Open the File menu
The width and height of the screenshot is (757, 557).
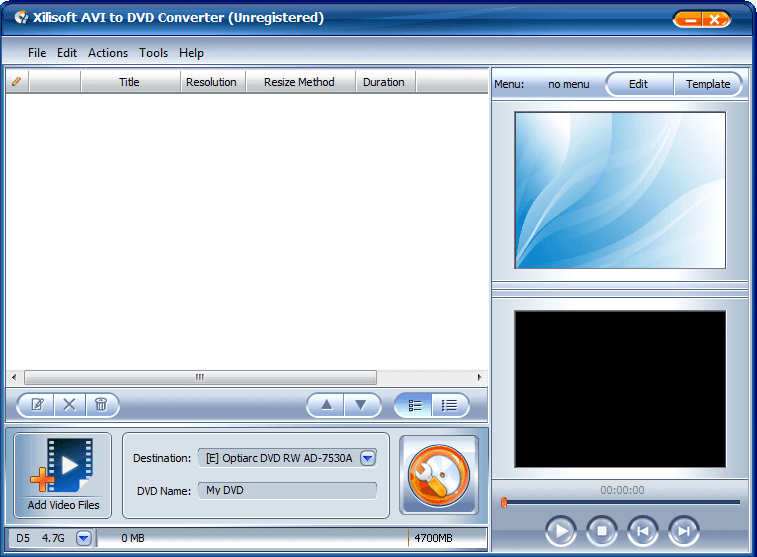coord(37,53)
